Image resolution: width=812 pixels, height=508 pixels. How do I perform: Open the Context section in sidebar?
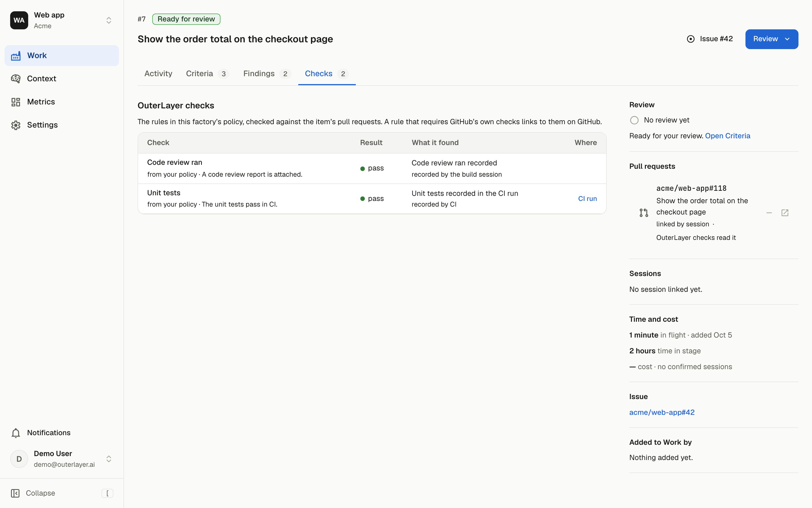[x=62, y=79]
